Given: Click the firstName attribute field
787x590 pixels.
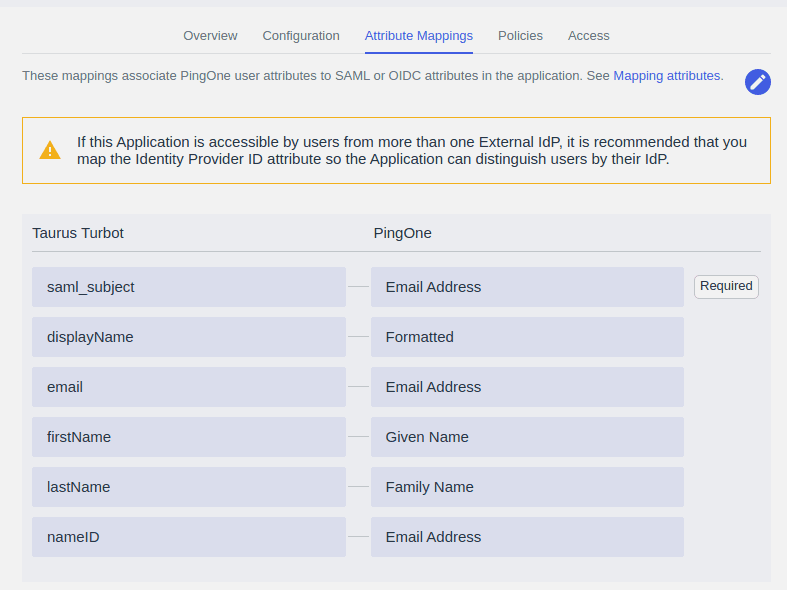Looking at the screenshot, I should [x=189, y=437].
